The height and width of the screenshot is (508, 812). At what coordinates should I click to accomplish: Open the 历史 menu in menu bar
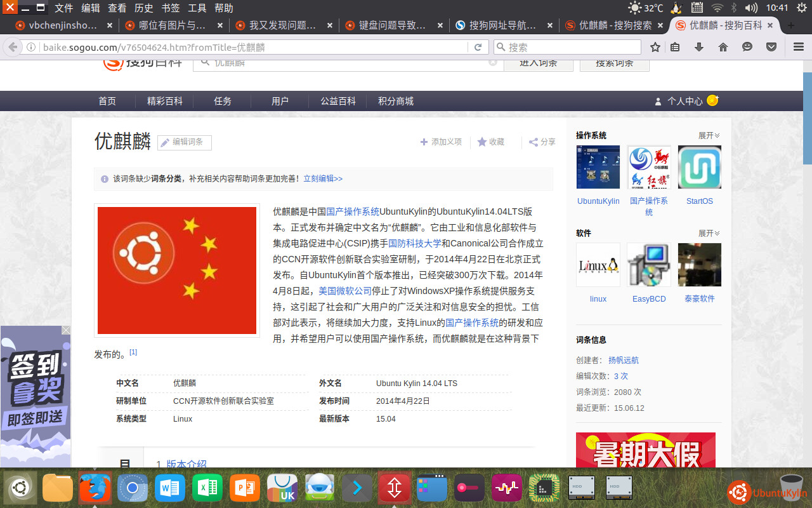(144, 8)
